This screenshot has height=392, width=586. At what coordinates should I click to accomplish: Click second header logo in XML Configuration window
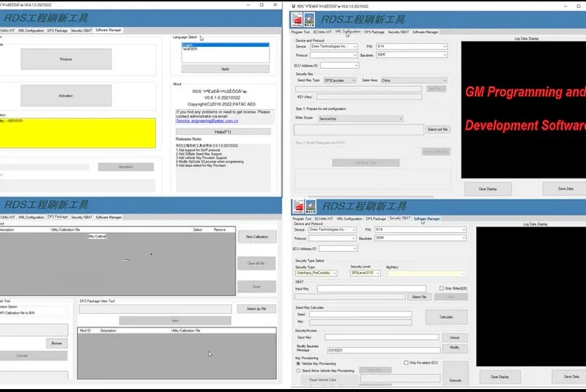309,19
